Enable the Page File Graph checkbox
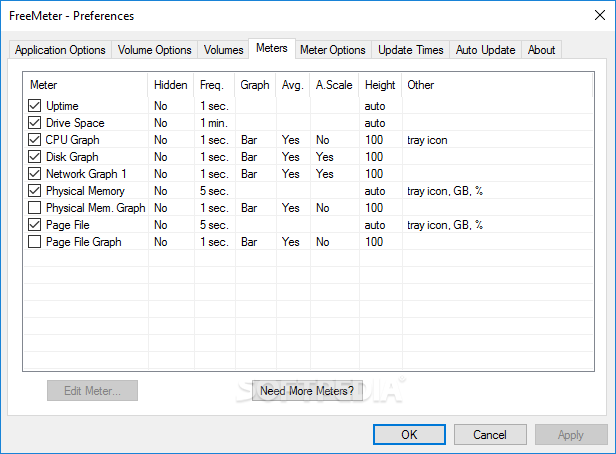 tap(35, 242)
